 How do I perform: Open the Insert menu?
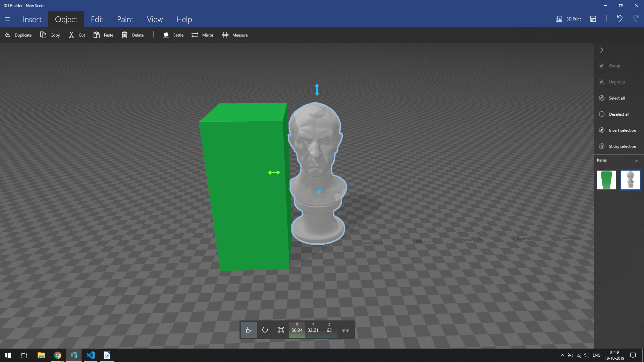pos(32,19)
